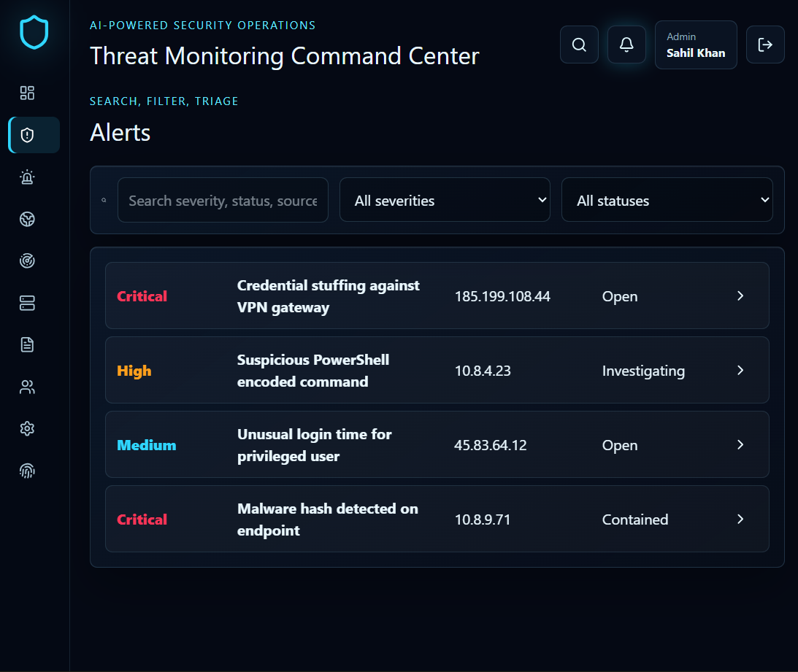This screenshot has height=672, width=798.
Task: Click the notifications bell icon
Action: click(626, 45)
